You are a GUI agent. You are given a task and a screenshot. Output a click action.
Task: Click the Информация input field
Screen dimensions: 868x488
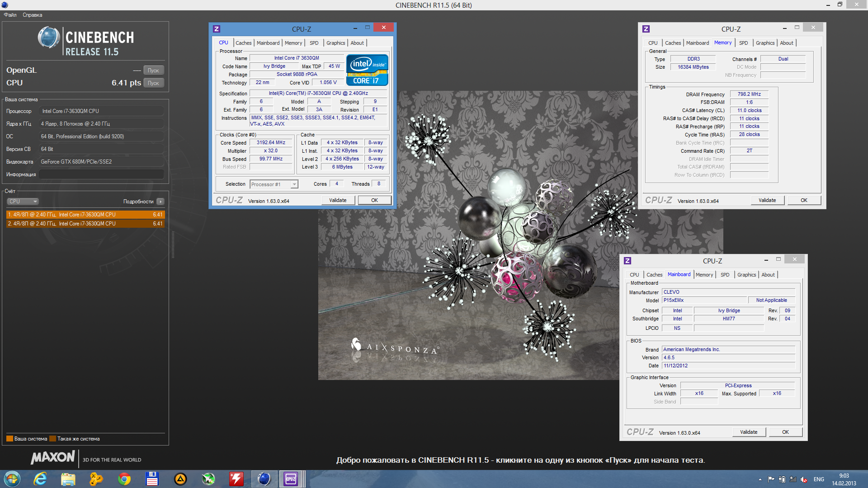(x=101, y=174)
